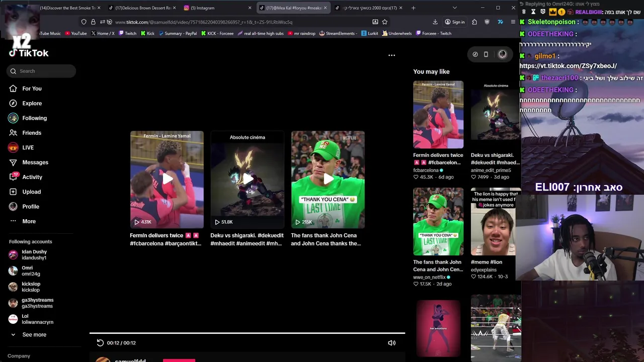Open the tracking protection shield icon
644x362 pixels.
pos(84,22)
